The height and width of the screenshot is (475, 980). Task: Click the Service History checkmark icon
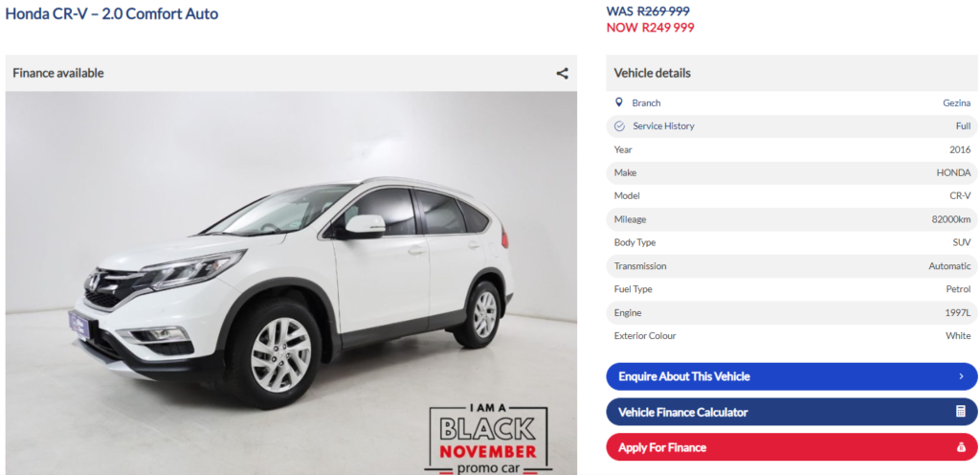pos(619,126)
